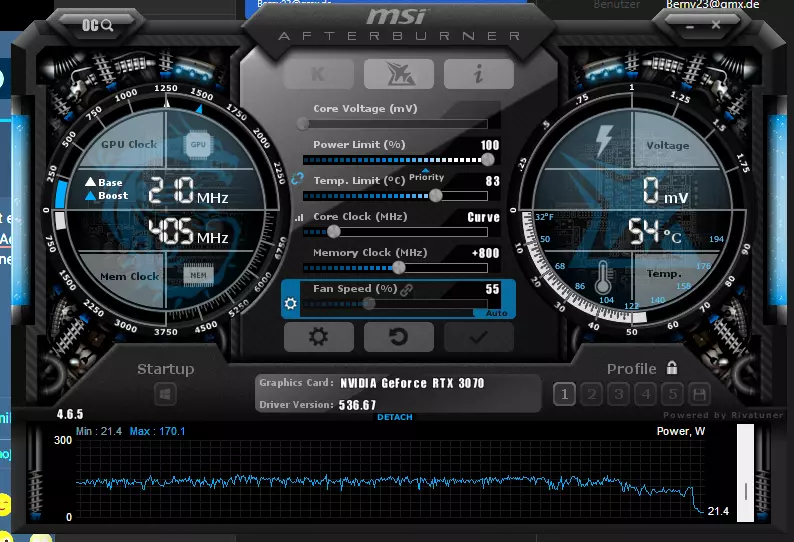Open Afterburner settings gear button
The width and height of the screenshot is (794, 542).
[319, 337]
